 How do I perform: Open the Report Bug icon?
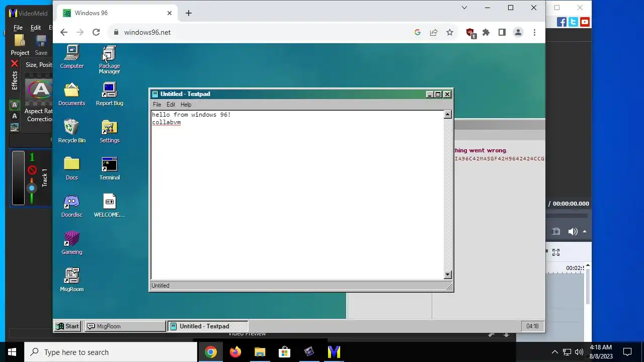pyautogui.click(x=109, y=94)
